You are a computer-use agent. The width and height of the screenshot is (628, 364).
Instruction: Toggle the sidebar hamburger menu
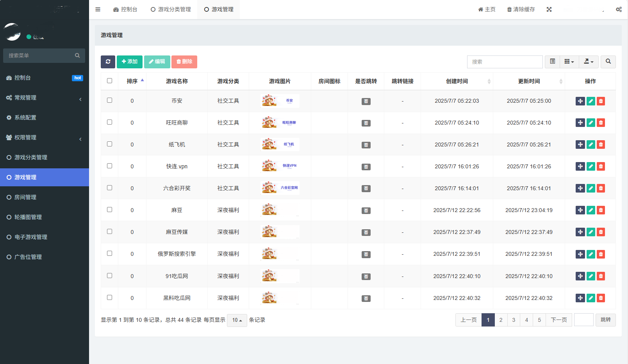(98, 9)
